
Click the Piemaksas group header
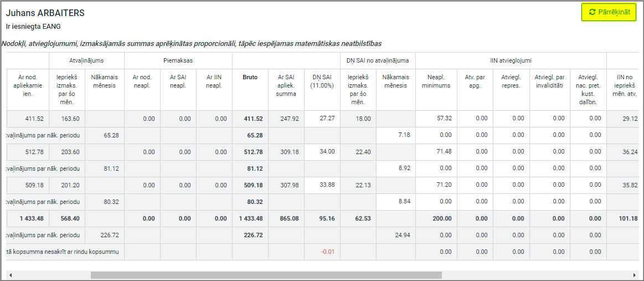[178, 60]
